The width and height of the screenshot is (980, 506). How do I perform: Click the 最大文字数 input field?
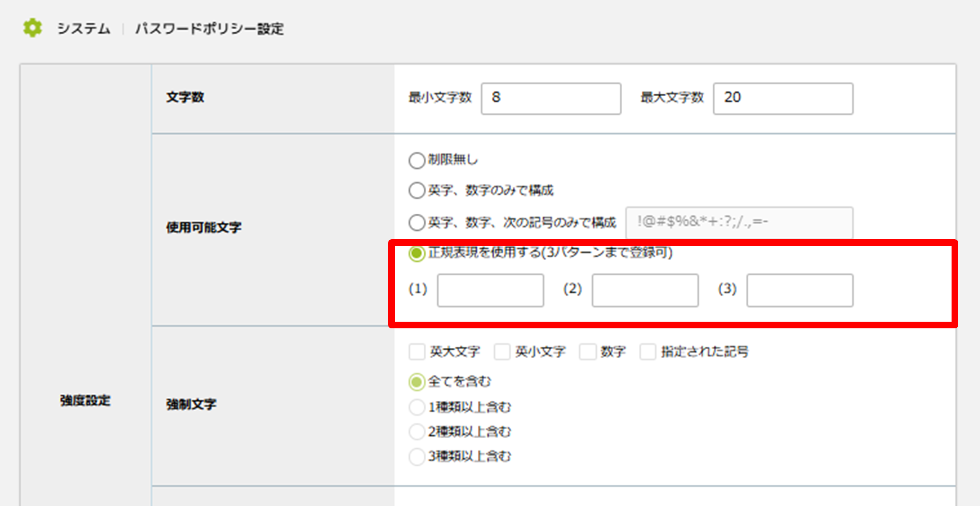783,99
